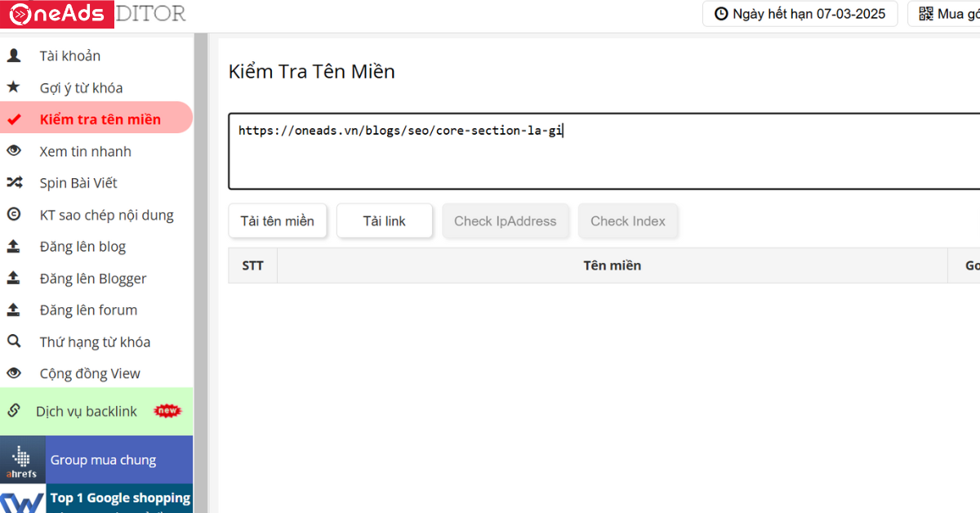Click the red checkmark icon for Kiểm tra tên miền
Viewport: 980px width, 513px height.
point(13,119)
